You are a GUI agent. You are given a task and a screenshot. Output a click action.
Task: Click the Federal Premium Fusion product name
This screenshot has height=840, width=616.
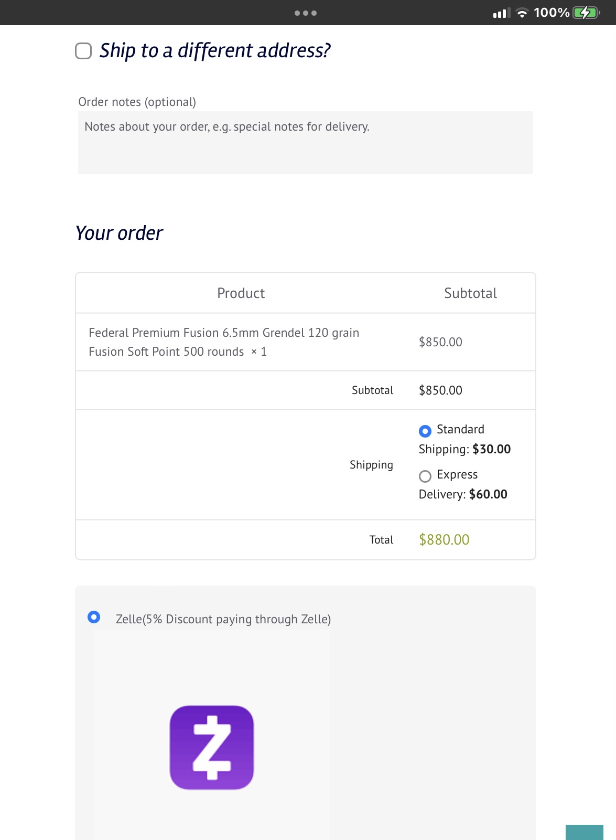(x=224, y=342)
